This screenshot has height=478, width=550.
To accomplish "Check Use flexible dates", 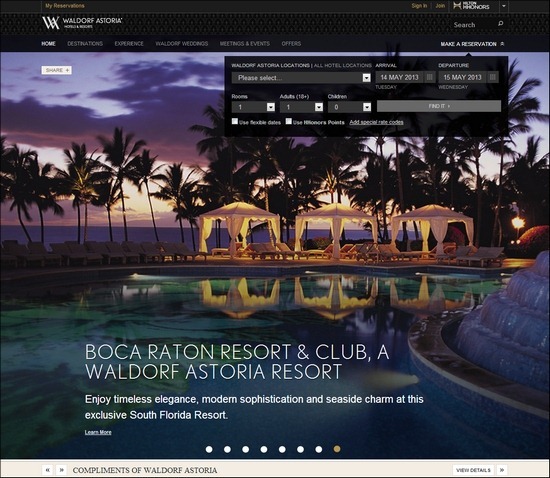I will pos(235,121).
